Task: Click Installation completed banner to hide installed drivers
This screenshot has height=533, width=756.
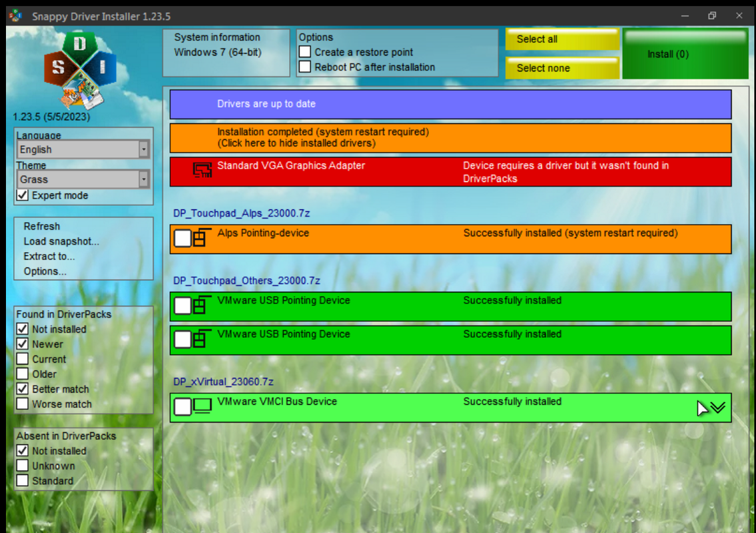Action: click(450, 138)
